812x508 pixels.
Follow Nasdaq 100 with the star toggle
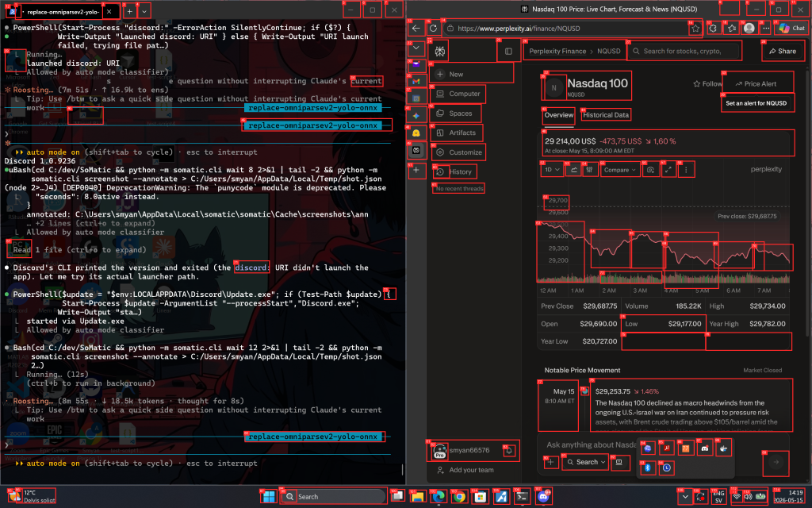coord(707,83)
